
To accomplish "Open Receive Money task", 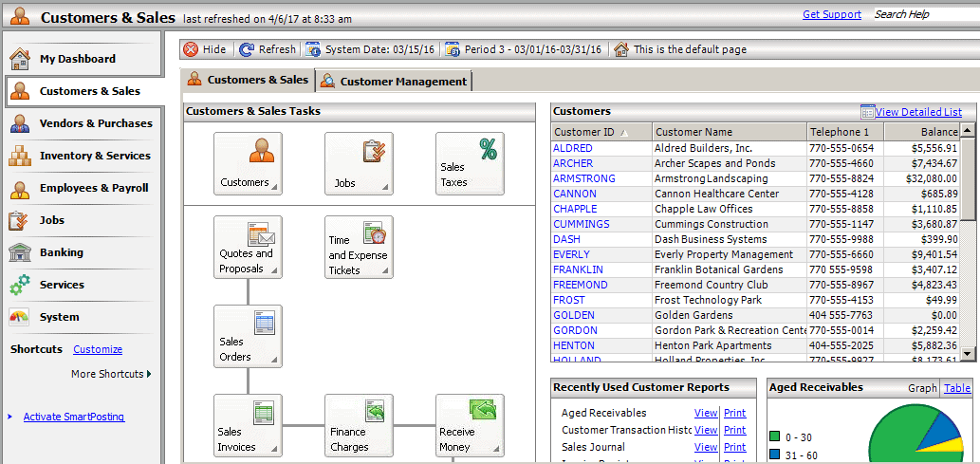I will pos(470,425).
